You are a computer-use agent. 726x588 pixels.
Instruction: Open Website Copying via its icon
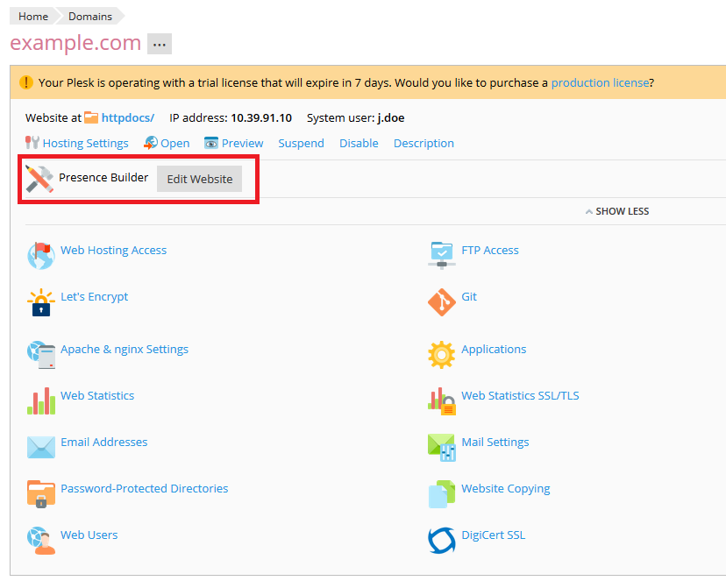(441, 493)
